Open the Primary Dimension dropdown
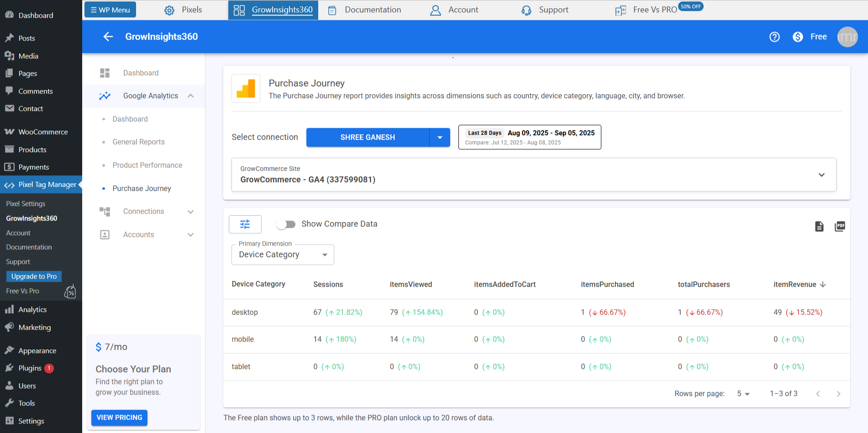This screenshot has height=433, width=868. point(283,254)
